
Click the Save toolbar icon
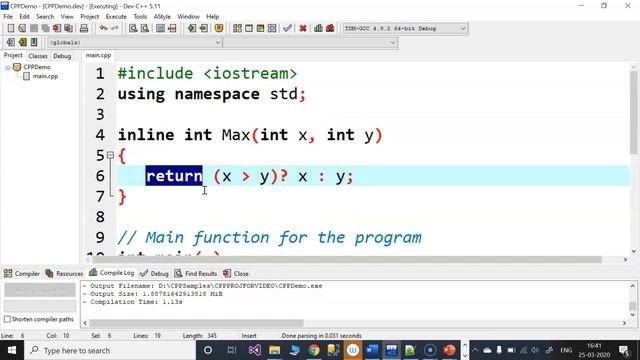click(x=34, y=28)
